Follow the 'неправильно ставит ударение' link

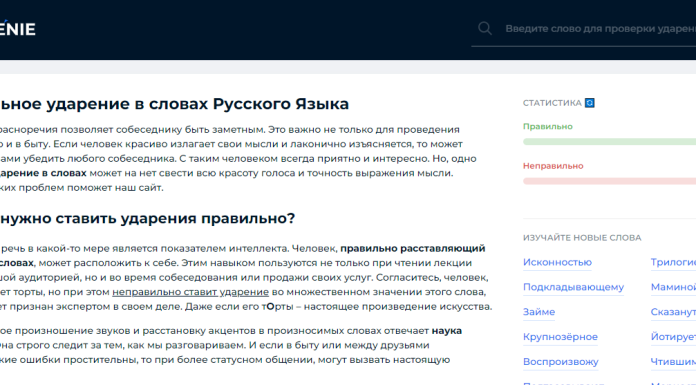tap(190, 292)
